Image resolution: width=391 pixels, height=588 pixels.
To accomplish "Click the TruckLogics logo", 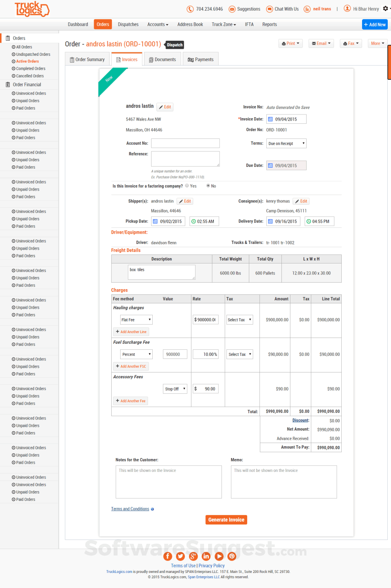I will pos(32,9).
